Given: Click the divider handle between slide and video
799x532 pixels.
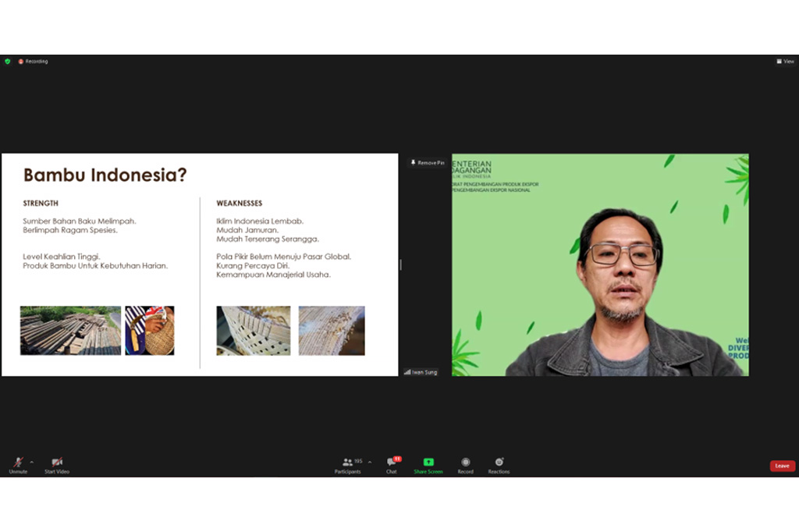Looking at the screenshot, I should pyautogui.click(x=401, y=264).
